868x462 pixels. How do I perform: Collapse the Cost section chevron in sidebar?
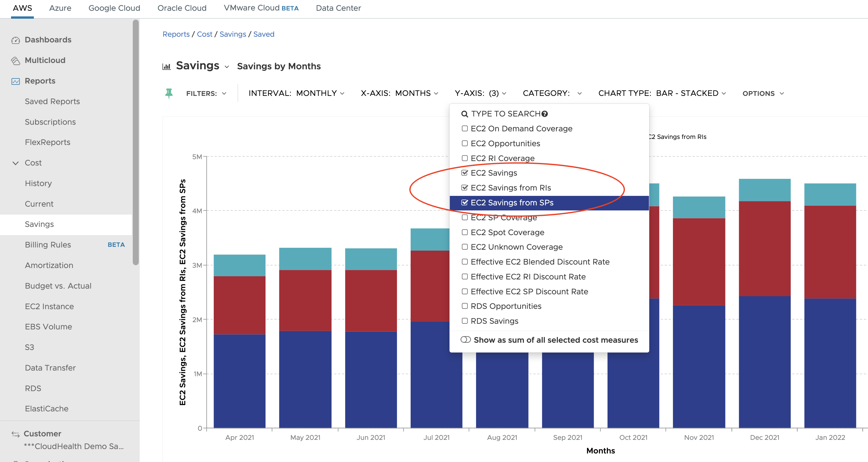(x=15, y=163)
